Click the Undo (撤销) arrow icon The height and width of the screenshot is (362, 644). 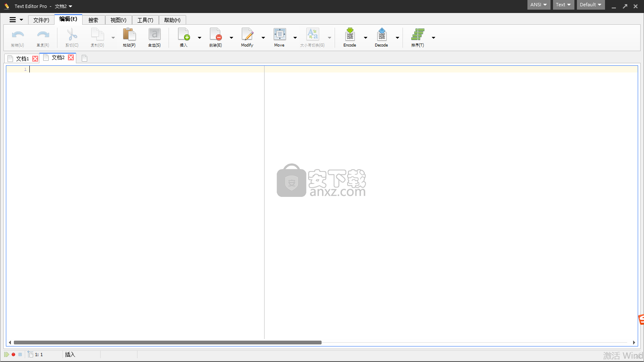[x=18, y=34]
